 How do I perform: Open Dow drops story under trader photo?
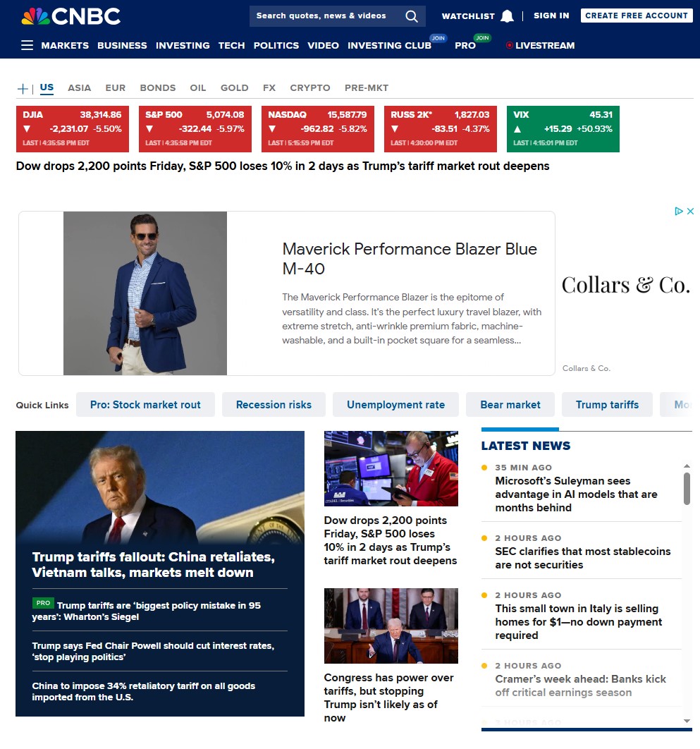click(391, 540)
